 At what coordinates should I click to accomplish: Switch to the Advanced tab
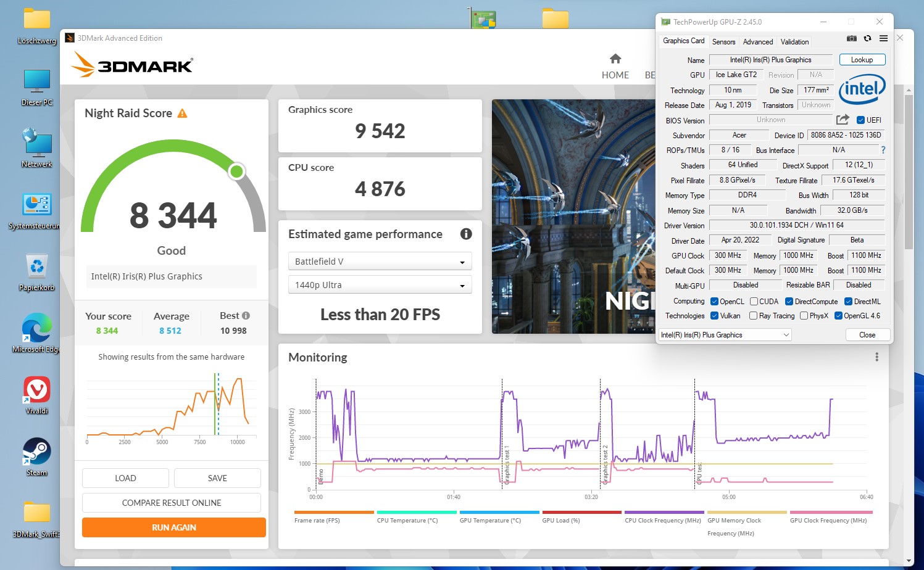(x=757, y=42)
